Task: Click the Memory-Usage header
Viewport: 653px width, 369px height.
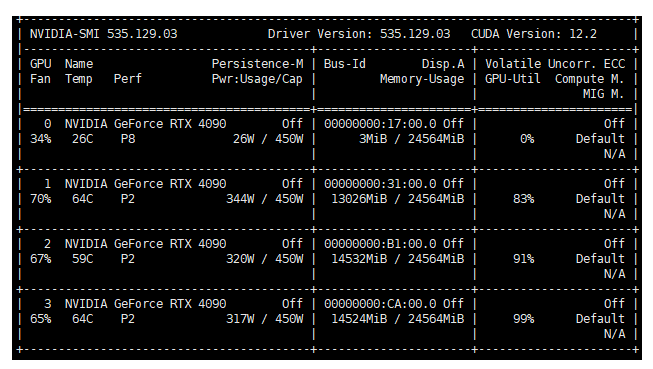Action: click(x=422, y=79)
